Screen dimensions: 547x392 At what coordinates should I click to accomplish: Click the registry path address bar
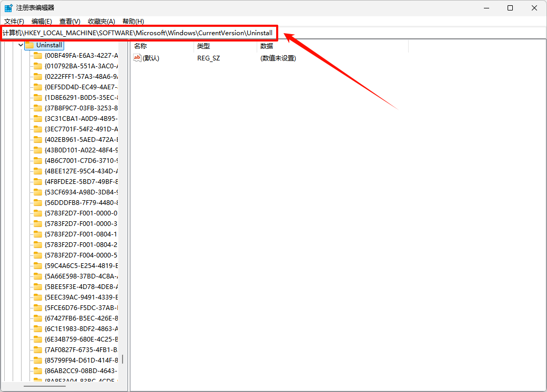click(x=368, y=33)
